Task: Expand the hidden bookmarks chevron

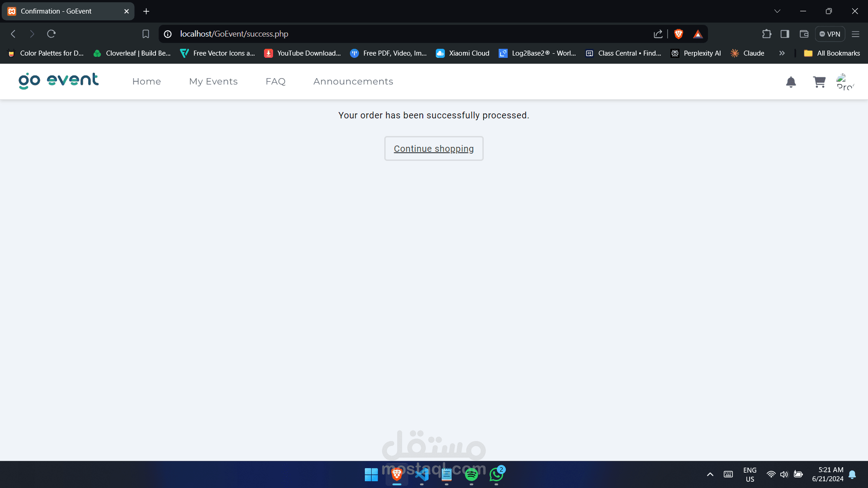Action: (x=782, y=53)
